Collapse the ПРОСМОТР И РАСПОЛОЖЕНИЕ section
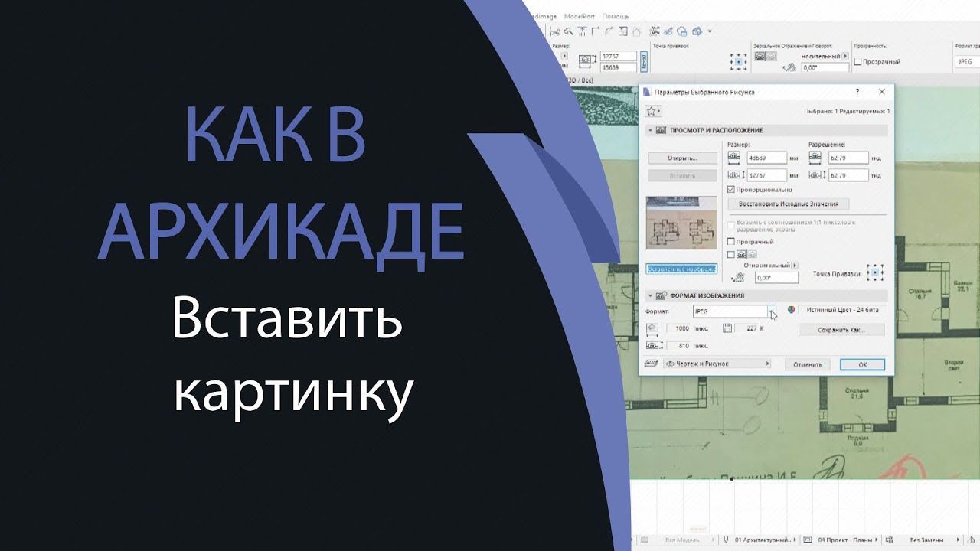 point(650,130)
